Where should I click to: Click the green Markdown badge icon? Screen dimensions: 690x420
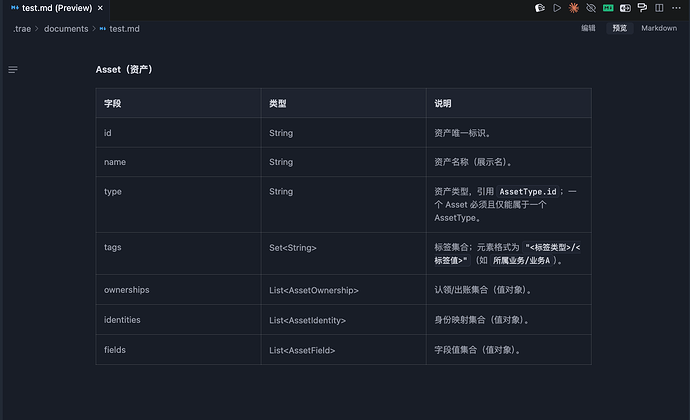pyautogui.click(x=608, y=8)
